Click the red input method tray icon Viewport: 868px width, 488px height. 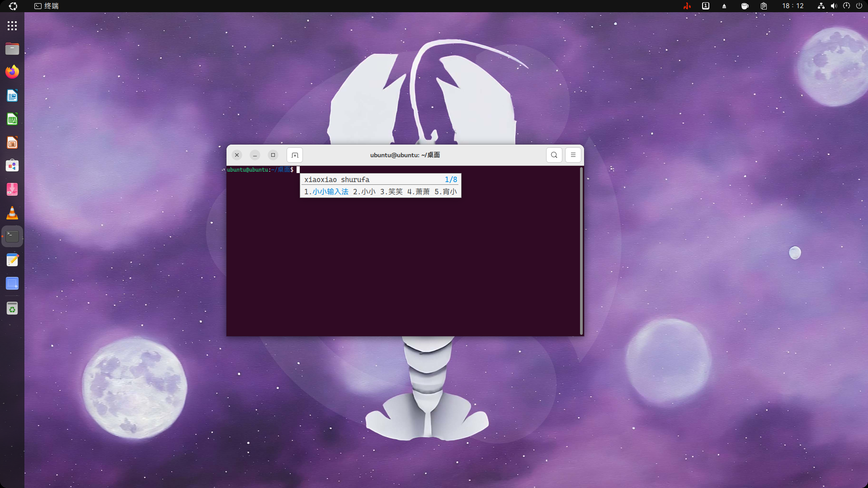click(x=687, y=6)
